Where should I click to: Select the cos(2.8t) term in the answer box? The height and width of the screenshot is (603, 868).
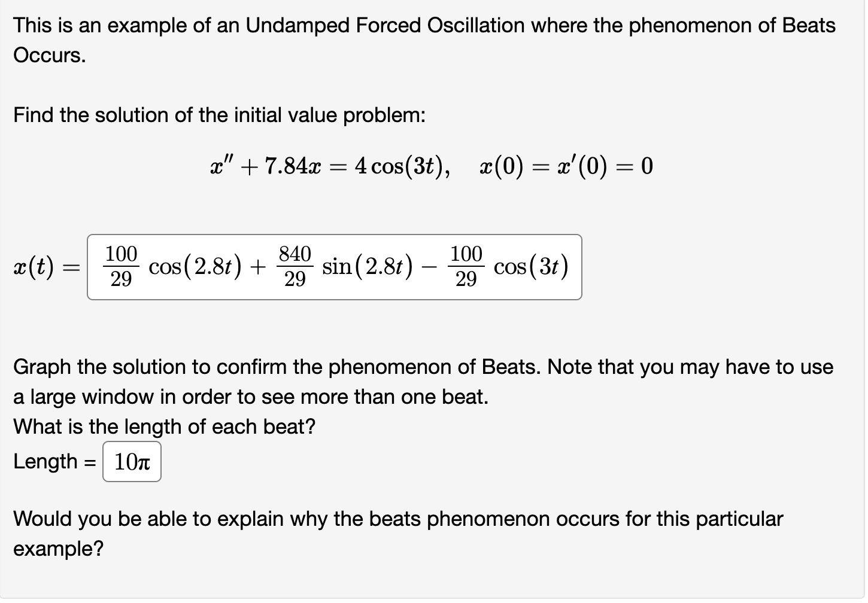(195, 267)
